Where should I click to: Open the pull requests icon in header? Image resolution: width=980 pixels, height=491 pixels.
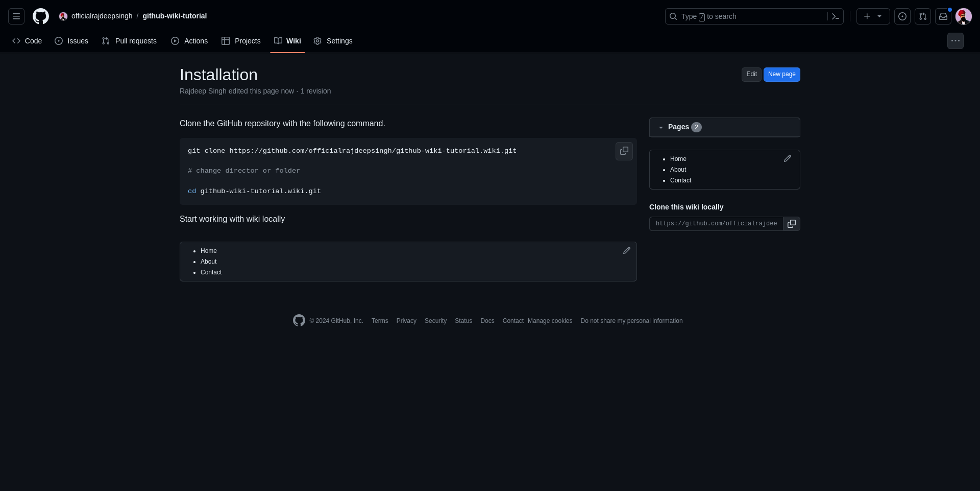pyautogui.click(x=923, y=16)
